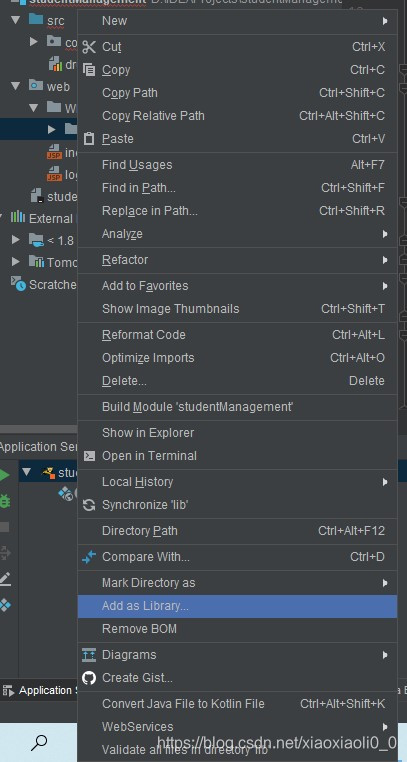Expand the Tomcat library arrow
The height and width of the screenshot is (762, 407).
pos(16,262)
